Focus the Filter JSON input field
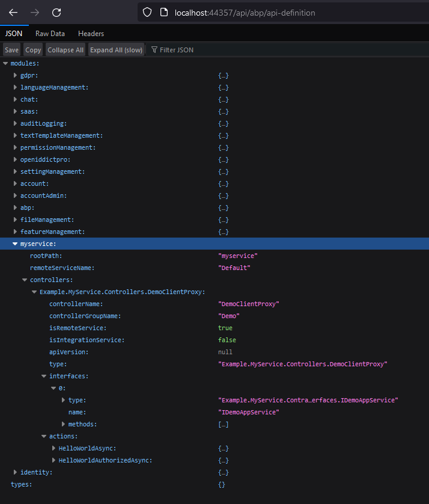 tap(180, 50)
